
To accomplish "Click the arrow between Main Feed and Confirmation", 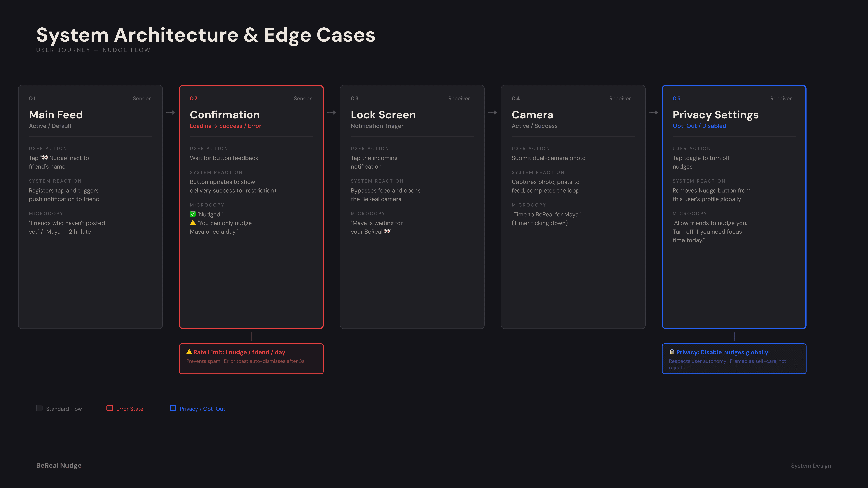I will tap(171, 113).
